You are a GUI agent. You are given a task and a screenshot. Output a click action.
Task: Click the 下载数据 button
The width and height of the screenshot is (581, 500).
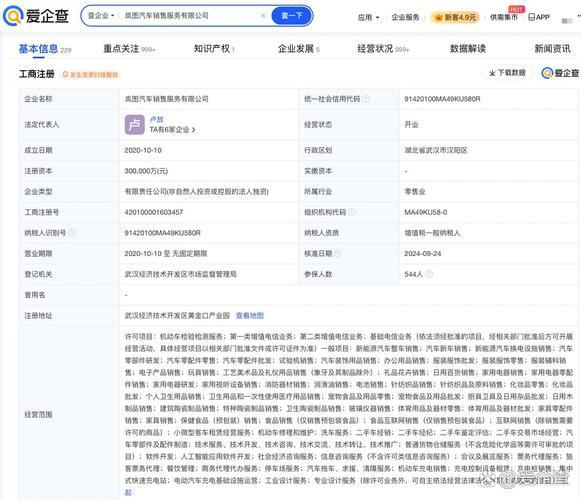[507, 73]
